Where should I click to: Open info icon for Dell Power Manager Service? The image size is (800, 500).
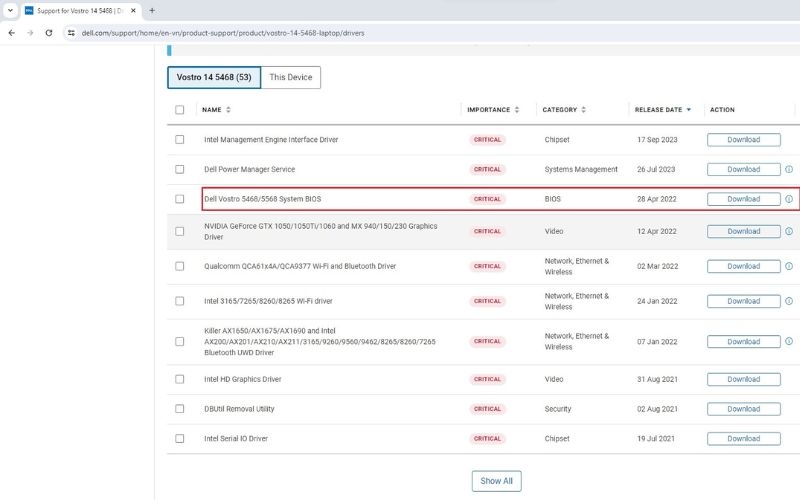789,169
